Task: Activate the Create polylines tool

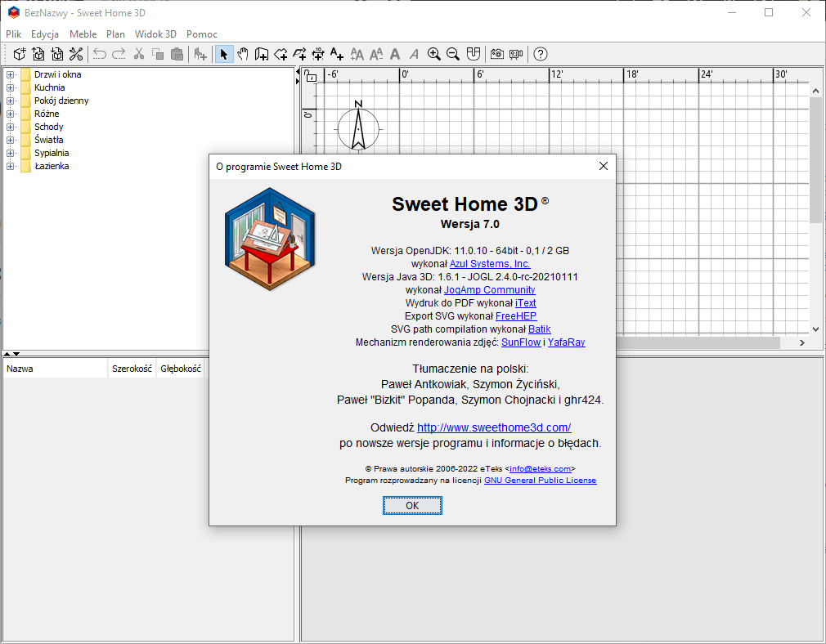Action: tap(299, 54)
